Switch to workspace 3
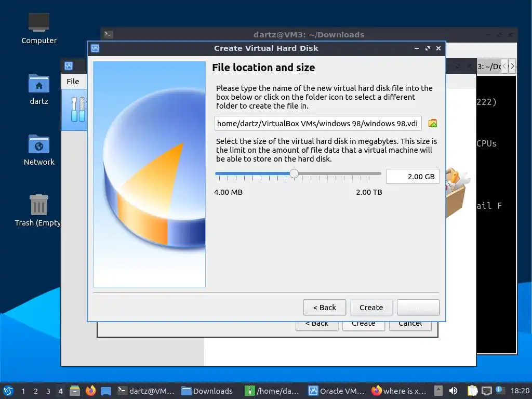Screen dimensions: 532x399 pos(48,391)
